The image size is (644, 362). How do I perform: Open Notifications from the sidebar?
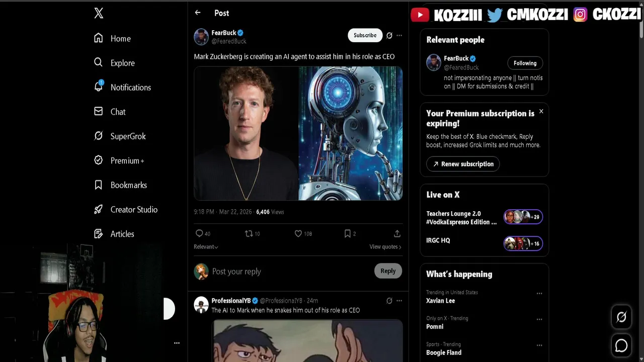130,87
